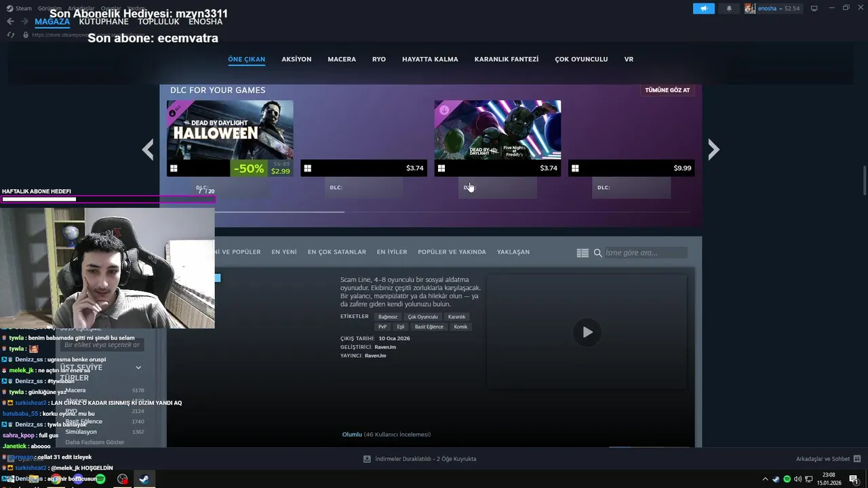The height and width of the screenshot is (488, 868).
Task: Open the Olumlu user reviews link
Action: tap(352, 434)
